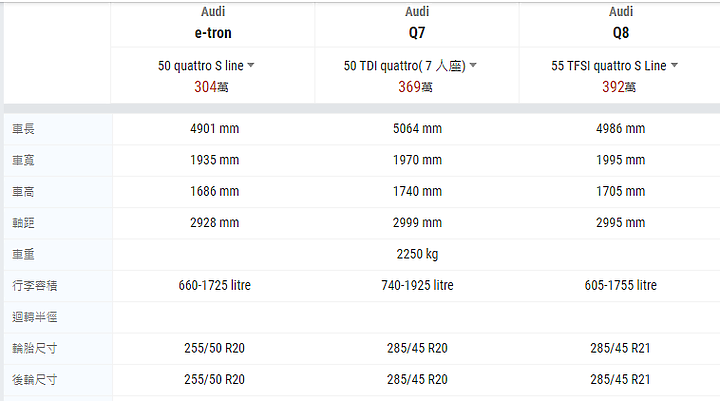The image size is (720, 401).
Task: Select the 車高 row label
Action: (x=23, y=192)
